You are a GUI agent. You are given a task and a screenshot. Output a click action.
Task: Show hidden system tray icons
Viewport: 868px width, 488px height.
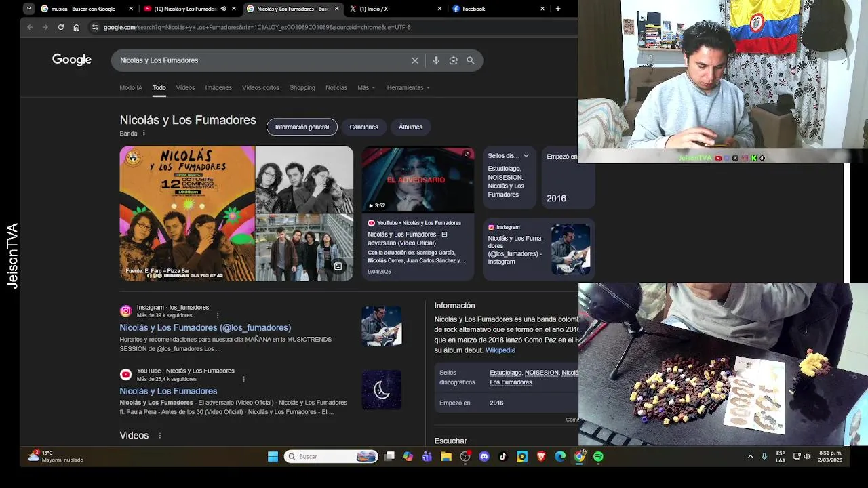(x=750, y=457)
